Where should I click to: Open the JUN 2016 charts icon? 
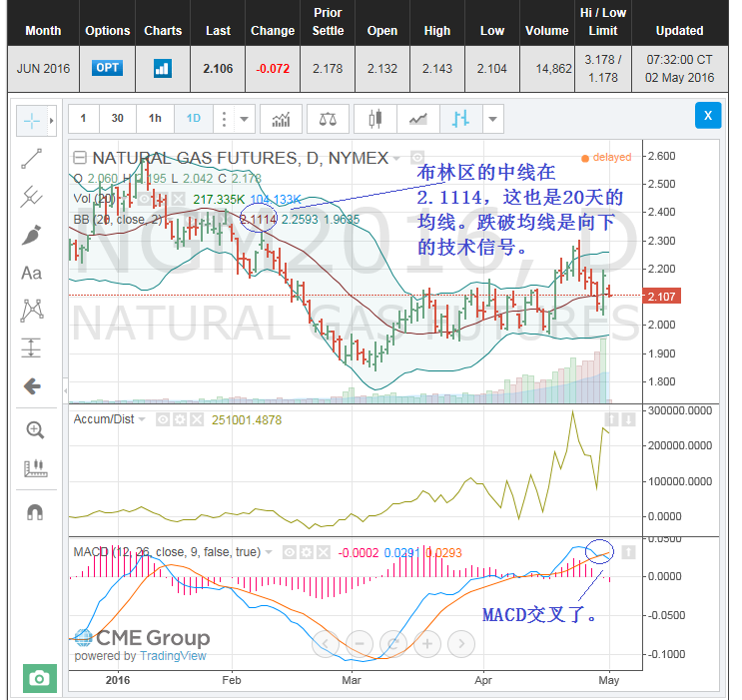coord(162,69)
